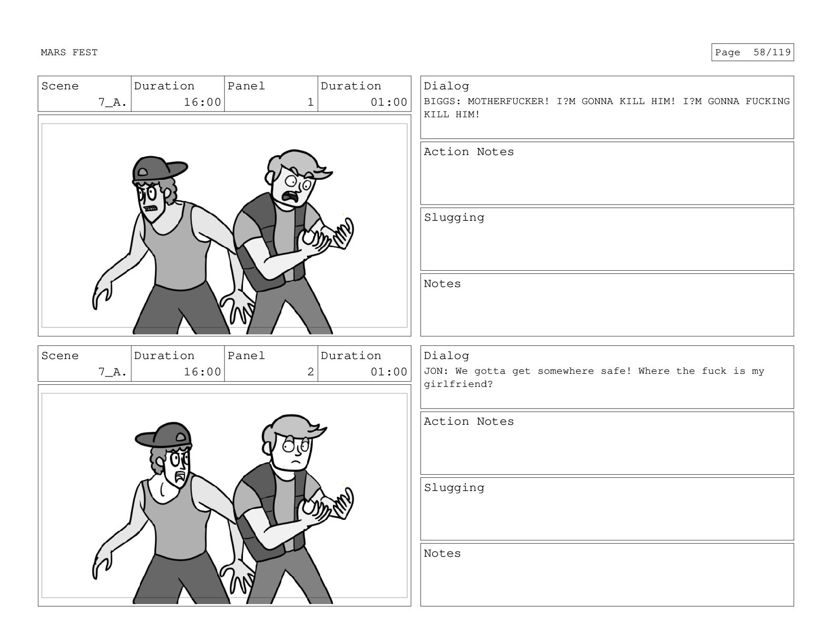The image size is (832, 644).
Task: Click the Scene 7_A. cell of panel 2
Action: 84,364
